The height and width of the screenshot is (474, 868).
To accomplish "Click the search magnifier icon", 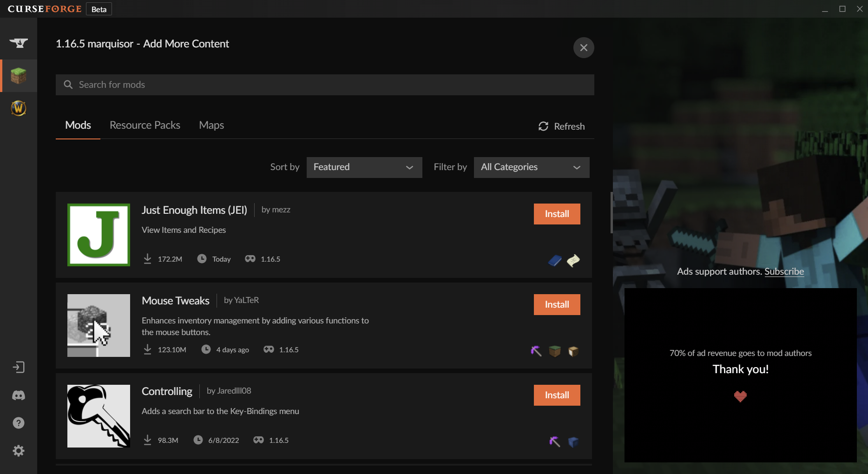I will 68,85.
